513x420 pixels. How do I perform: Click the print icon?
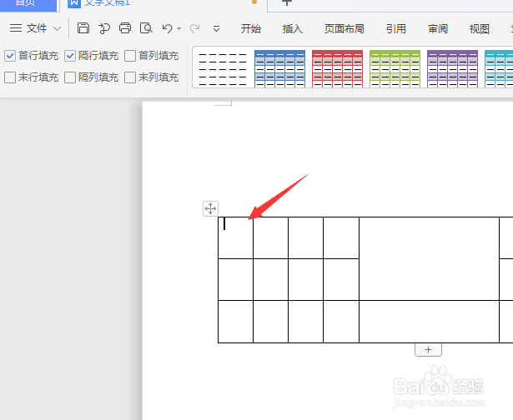(125, 28)
